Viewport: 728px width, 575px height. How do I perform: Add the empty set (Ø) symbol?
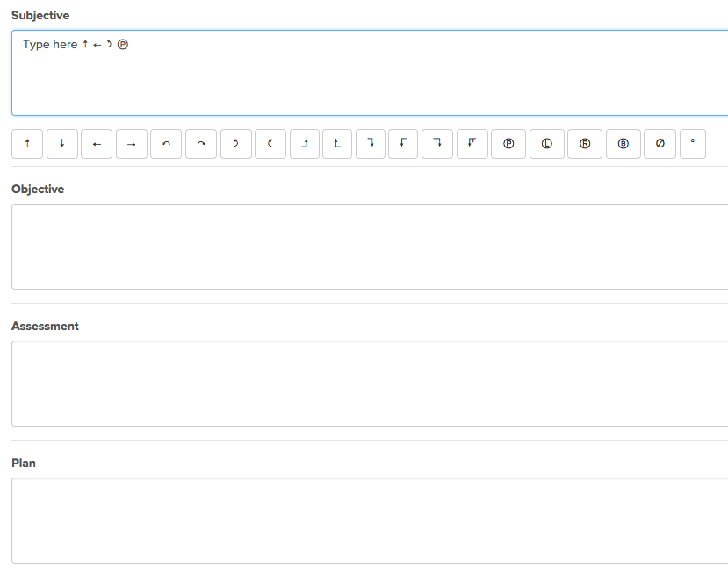[660, 144]
